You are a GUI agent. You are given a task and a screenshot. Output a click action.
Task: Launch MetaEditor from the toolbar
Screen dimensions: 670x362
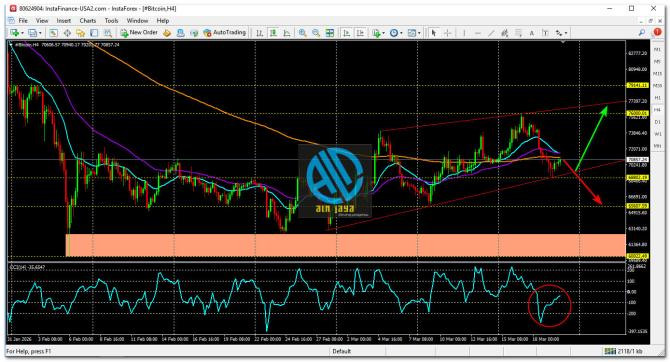click(x=167, y=33)
